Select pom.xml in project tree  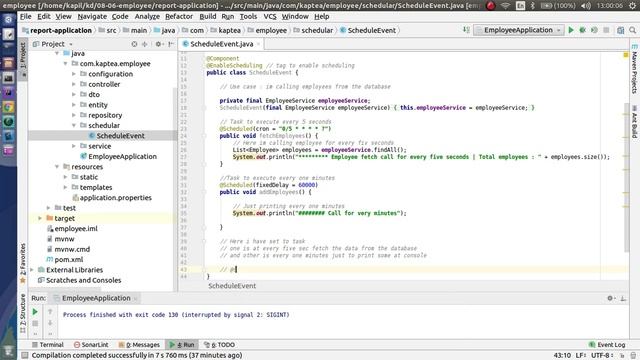(69, 260)
